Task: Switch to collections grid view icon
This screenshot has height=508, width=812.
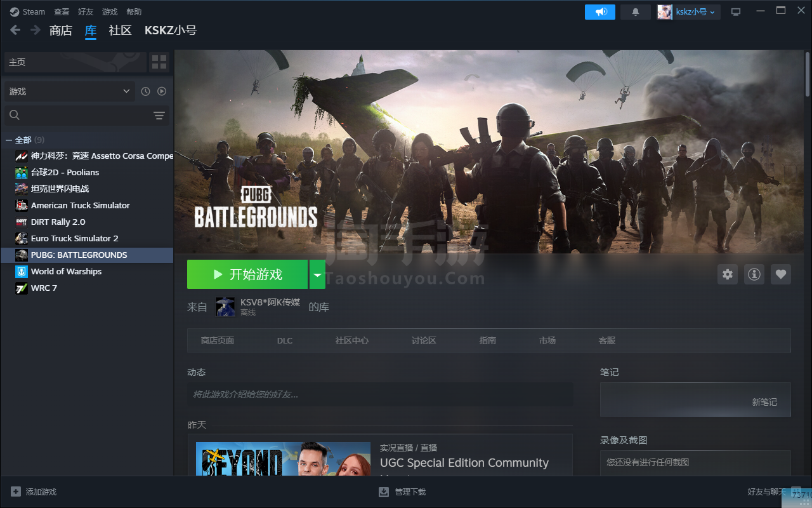Action: tap(159, 62)
